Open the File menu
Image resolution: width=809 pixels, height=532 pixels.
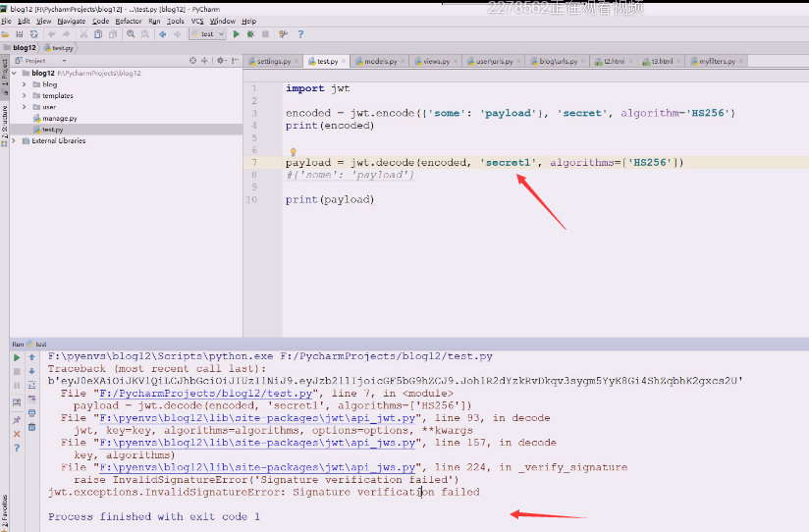tap(6, 22)
